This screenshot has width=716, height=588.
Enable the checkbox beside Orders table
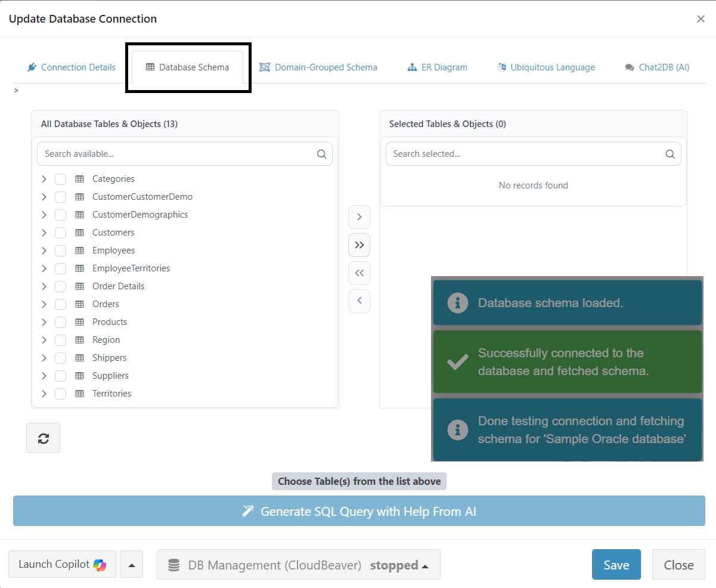(x=60, y=304)
